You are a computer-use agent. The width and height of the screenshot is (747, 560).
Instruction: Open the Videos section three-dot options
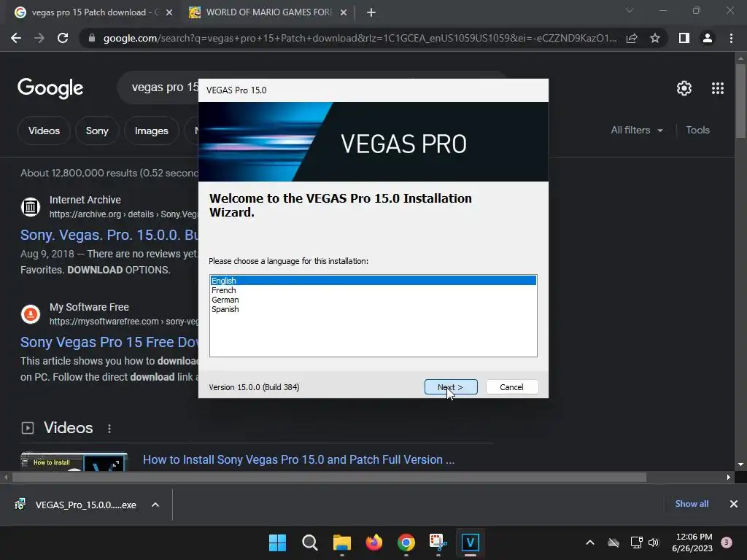(x=109, y=428)
